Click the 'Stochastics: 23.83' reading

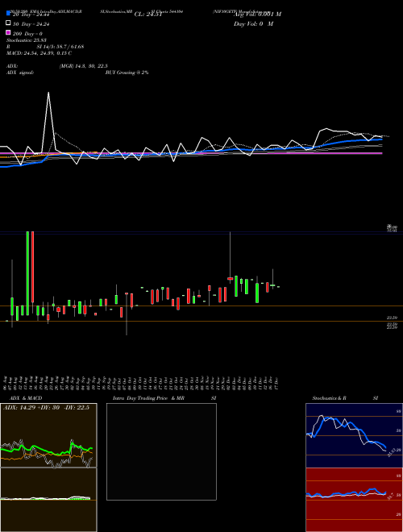pos(27,40)
